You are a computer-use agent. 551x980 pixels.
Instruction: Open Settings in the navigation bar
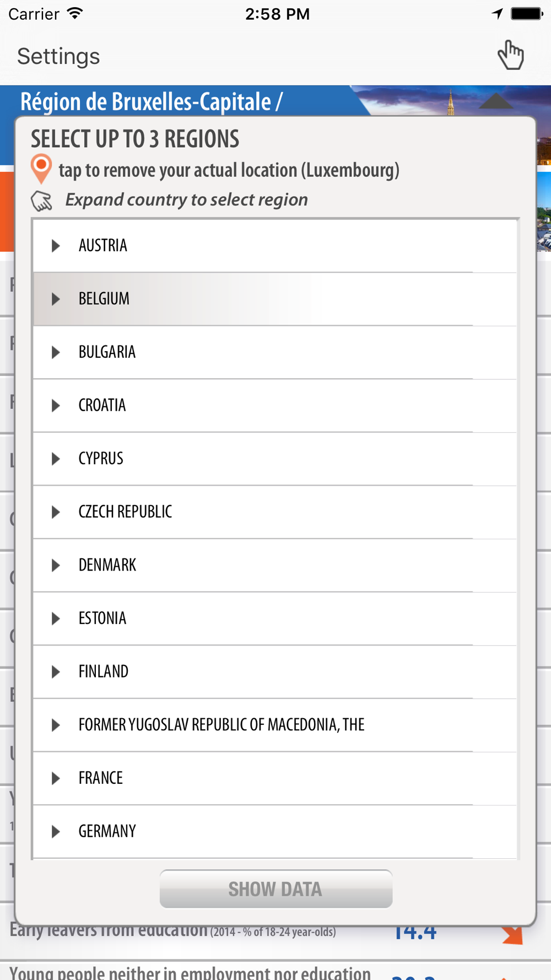(58, 56)
